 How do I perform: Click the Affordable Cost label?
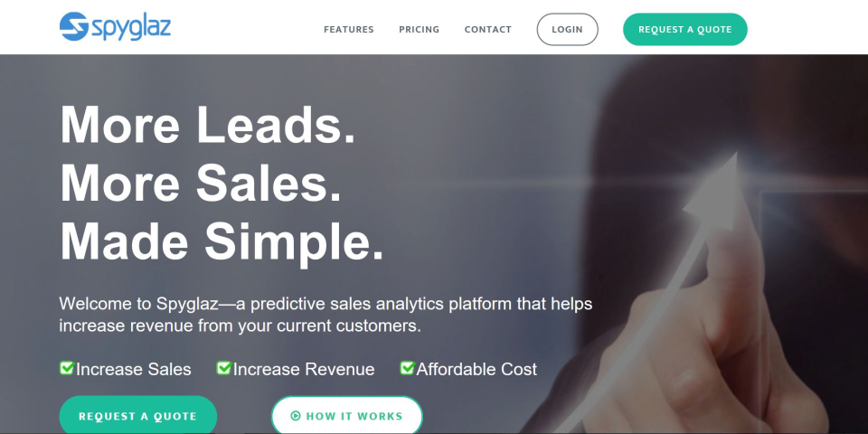[476, 369]
